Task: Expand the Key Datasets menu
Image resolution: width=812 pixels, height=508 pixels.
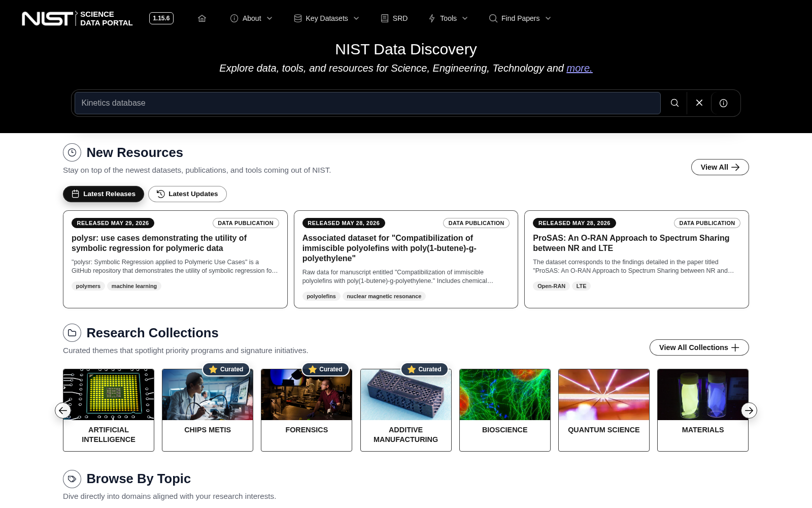Action: coord(326,18)
